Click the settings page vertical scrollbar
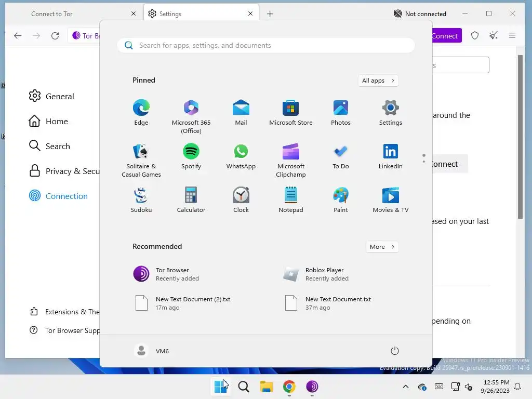Image resolution: width=532 pixels, height=399 pixels. [521, 137]
